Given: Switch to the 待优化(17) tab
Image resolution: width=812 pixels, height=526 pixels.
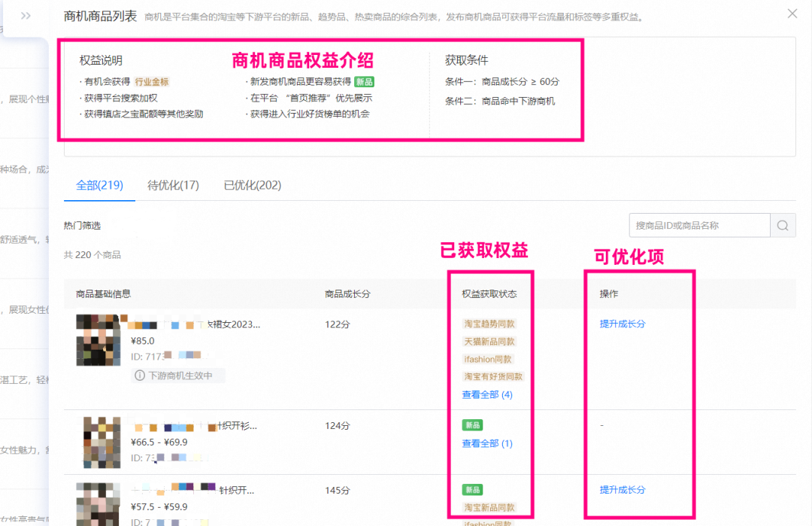Looking at the screenshot, I should 174,184.
